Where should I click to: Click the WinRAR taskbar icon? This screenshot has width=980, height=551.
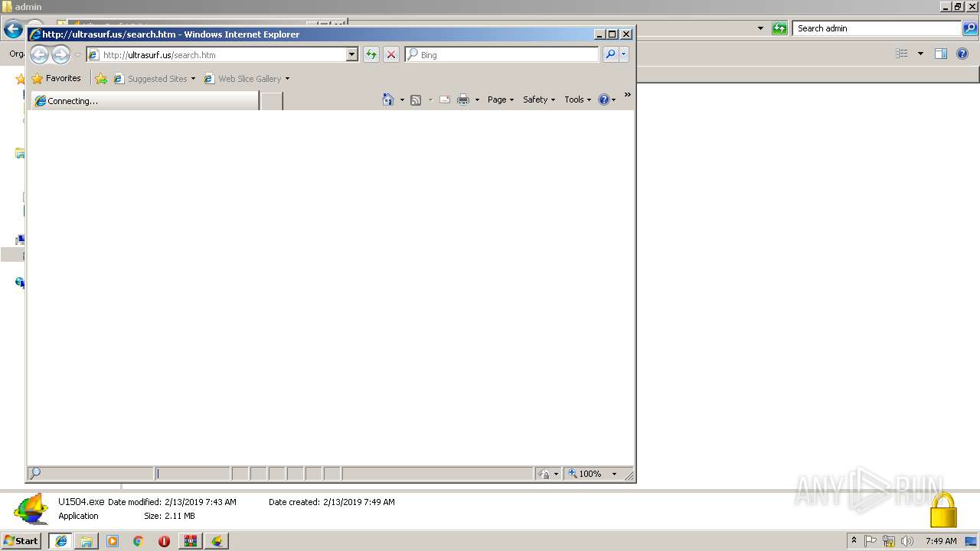(x=190, y=541)
